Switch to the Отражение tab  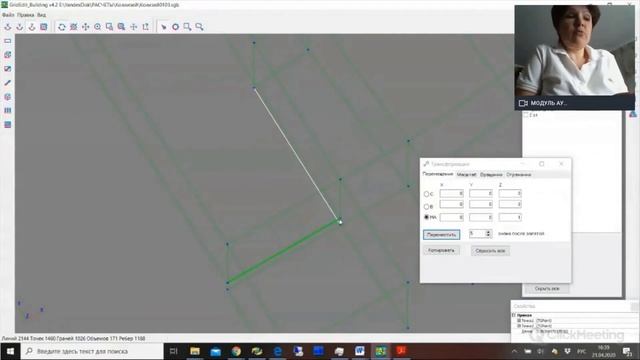tap(518, 175)
